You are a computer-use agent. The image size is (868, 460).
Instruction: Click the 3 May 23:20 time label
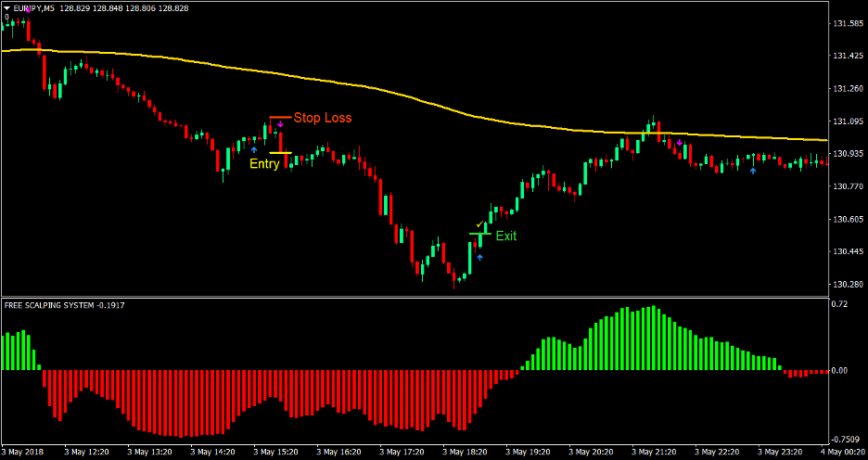(x=781, y=452)
